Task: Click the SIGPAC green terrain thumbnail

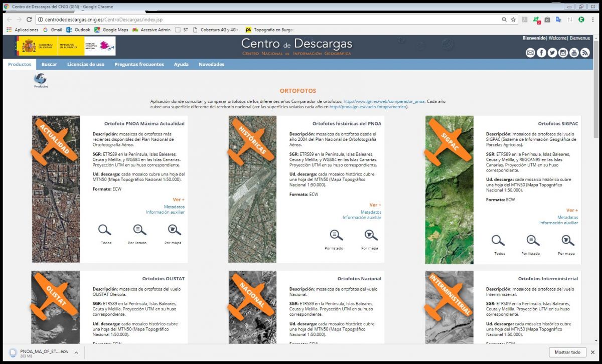Action: tap(449, 190)
